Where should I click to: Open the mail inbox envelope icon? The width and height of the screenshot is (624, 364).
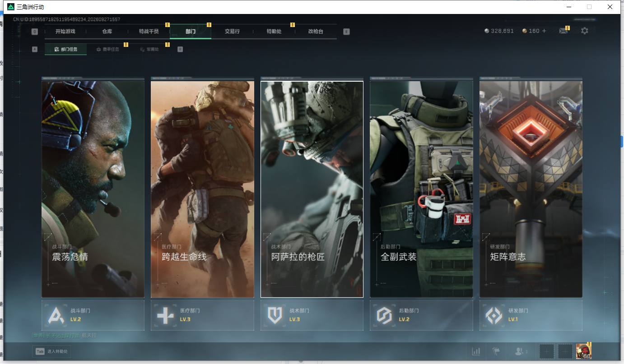coord(563,31)
